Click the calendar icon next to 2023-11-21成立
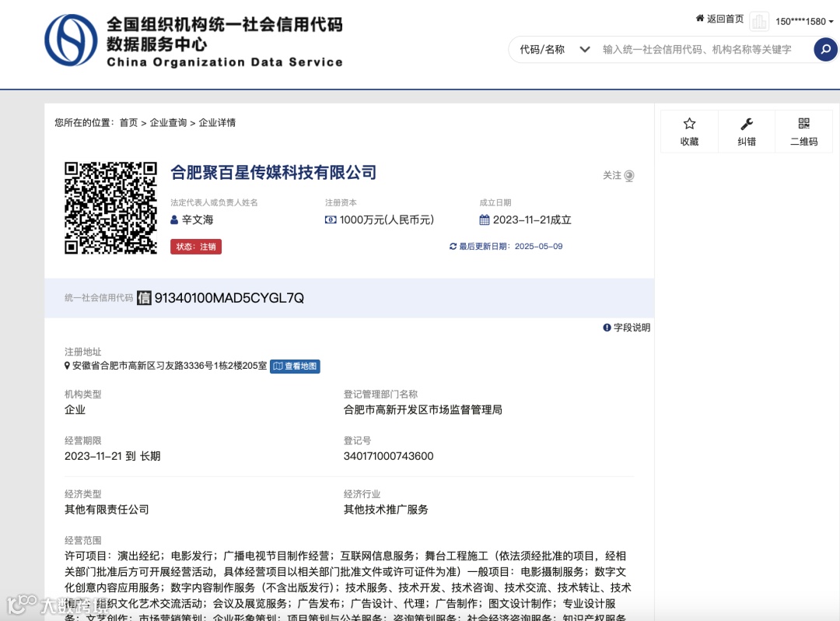The image size is (840, 621). (485, 219)
